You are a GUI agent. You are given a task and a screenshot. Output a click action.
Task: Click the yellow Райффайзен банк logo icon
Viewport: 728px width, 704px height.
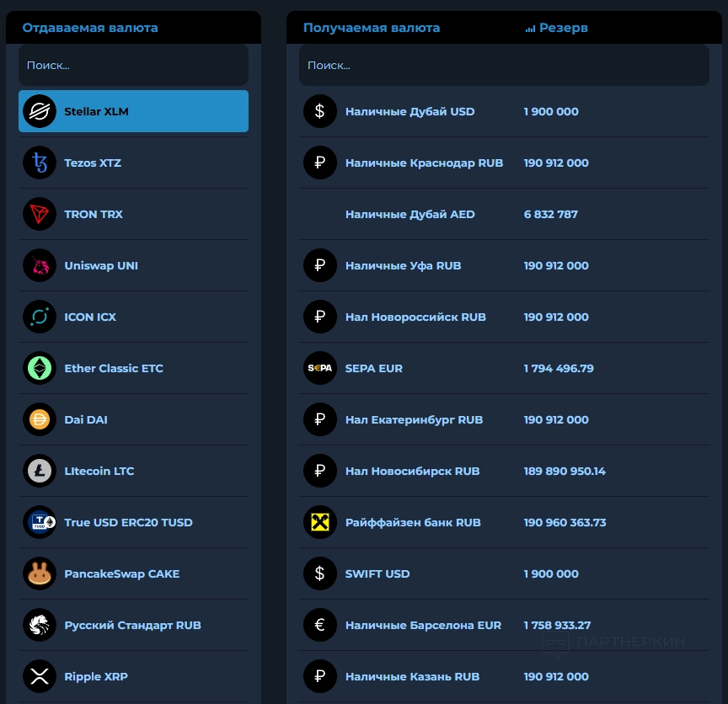coord(320,522)
